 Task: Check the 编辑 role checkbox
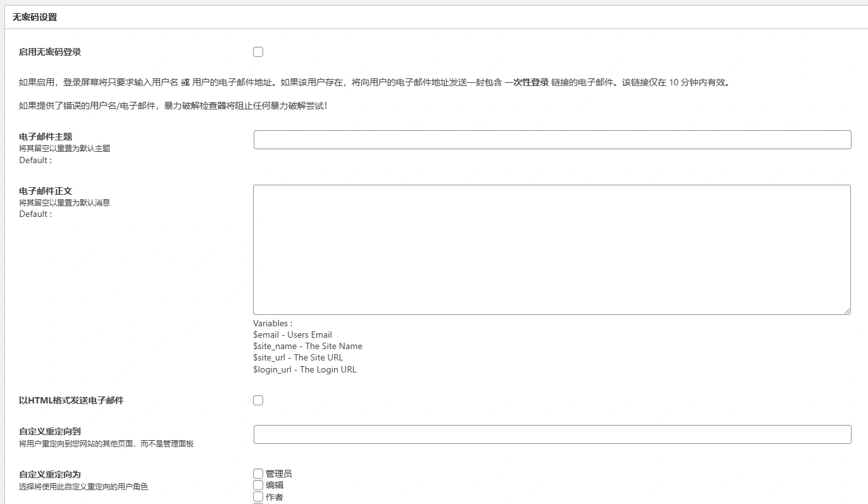(257, 484)
